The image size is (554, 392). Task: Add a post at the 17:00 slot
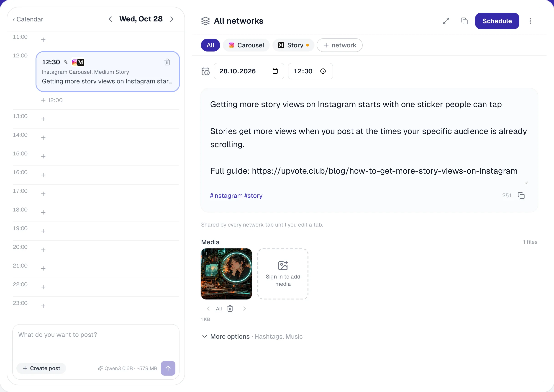[43, 193]
